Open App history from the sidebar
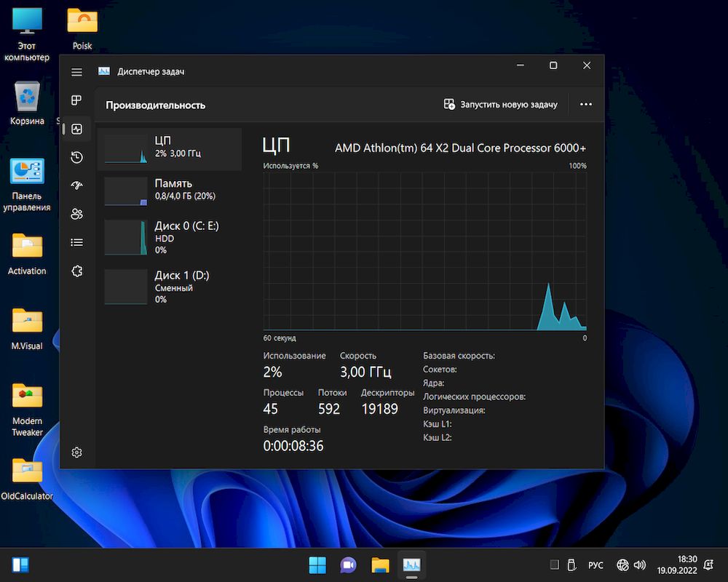Screen dimensions: 728x582 76,157
